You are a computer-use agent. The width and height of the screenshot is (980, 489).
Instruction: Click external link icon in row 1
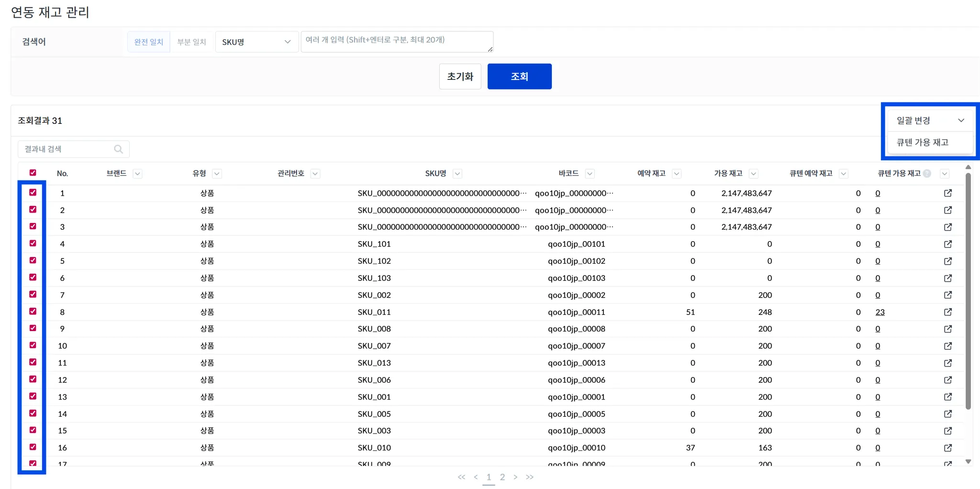[x=947, y=193]
